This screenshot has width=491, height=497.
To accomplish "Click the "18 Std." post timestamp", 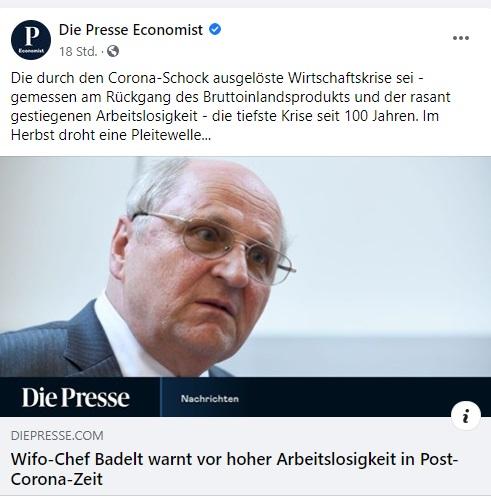I will pos(78,52).
